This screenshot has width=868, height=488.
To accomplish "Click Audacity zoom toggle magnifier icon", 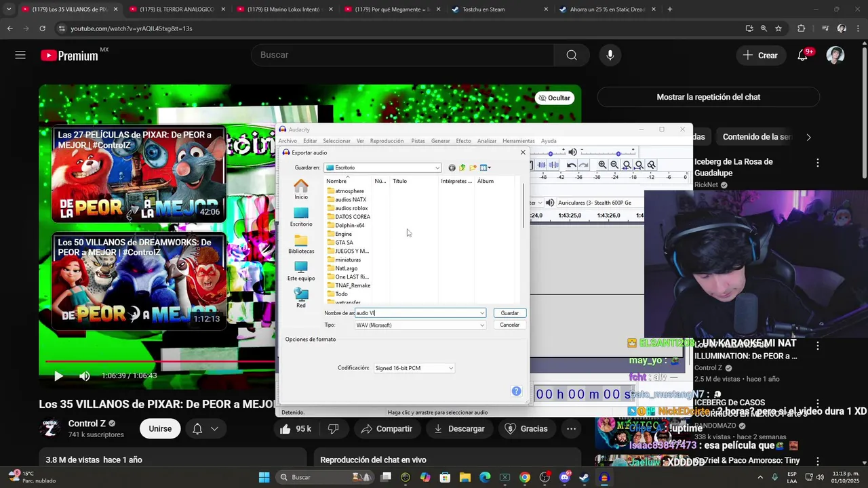I will (651, 165).
